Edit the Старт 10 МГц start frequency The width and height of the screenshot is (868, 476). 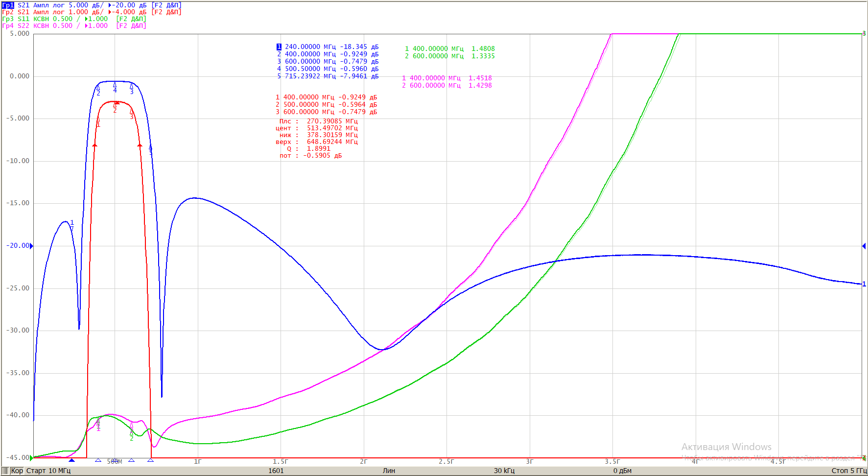coord(48,471)
